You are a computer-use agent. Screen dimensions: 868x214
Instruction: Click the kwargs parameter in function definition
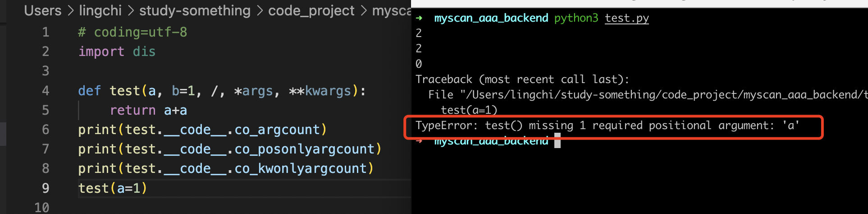click(328, 91)
